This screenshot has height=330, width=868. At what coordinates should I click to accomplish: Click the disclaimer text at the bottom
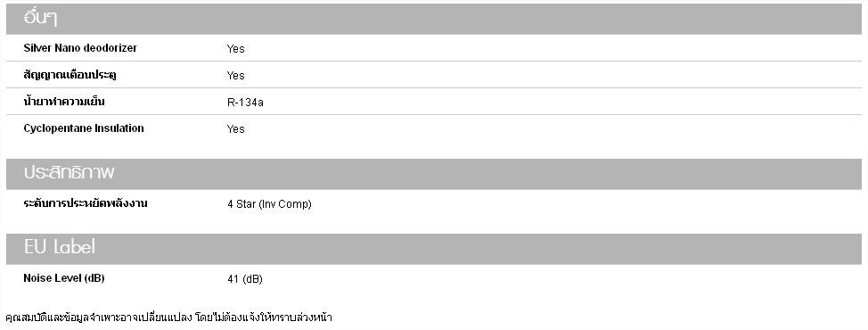(x=168, y=318)
